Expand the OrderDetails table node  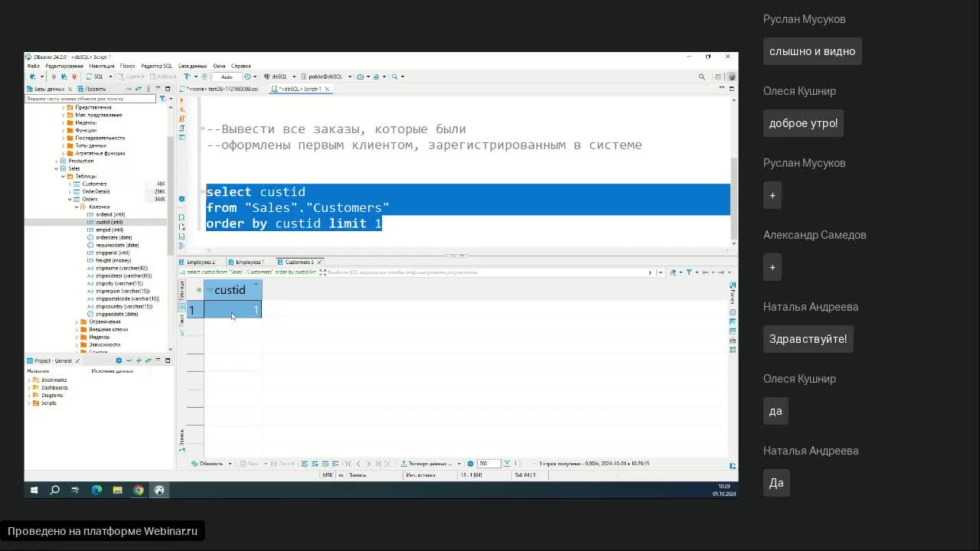(70, 191)
